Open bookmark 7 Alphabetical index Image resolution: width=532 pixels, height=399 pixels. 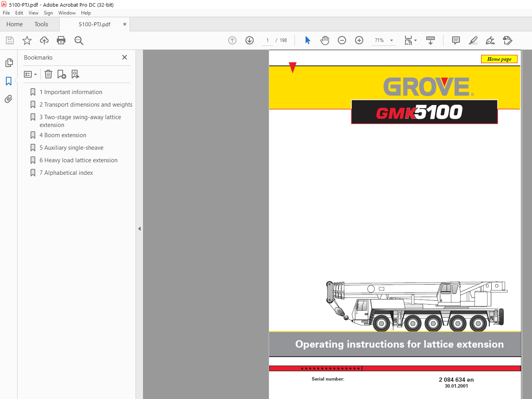(66, 173)
